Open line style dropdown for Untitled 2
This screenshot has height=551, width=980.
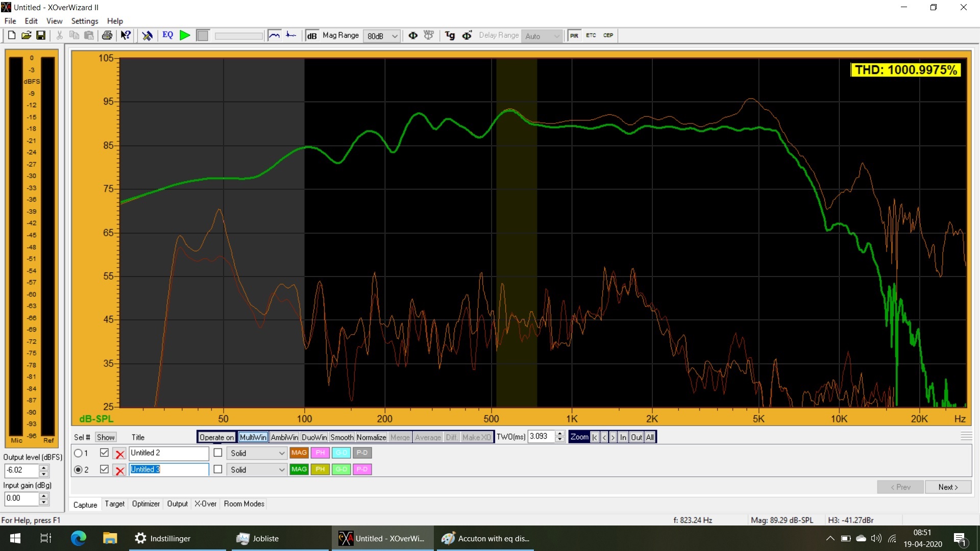click(257, 453)
